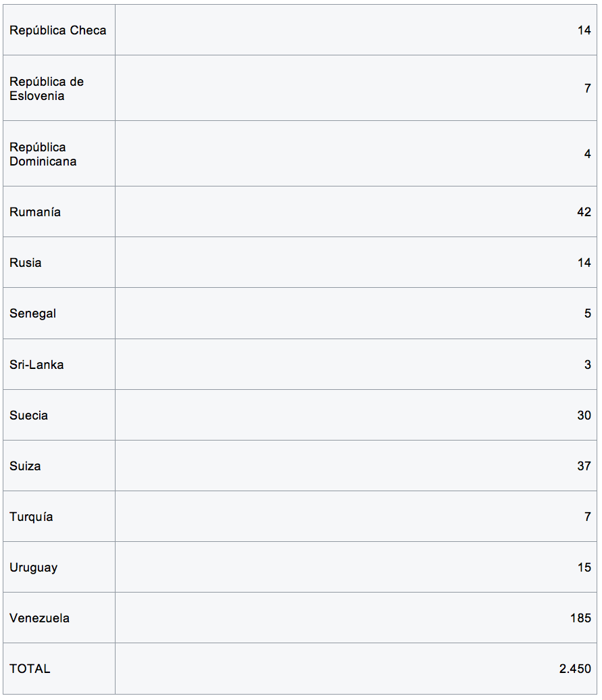This screenshot has width=602, height=700.
Task: Click the Rusia row label
Action: click(26, 263)
